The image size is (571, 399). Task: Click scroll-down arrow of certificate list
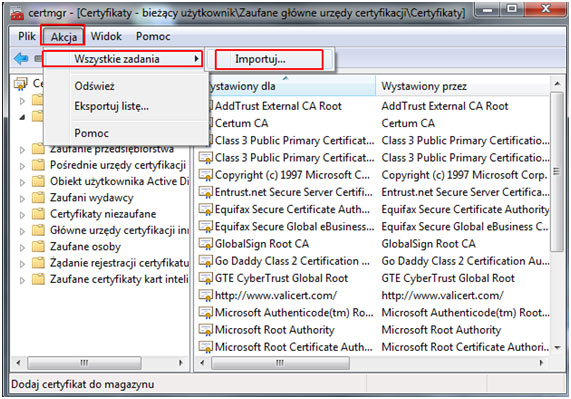click(x=557, y=348)
